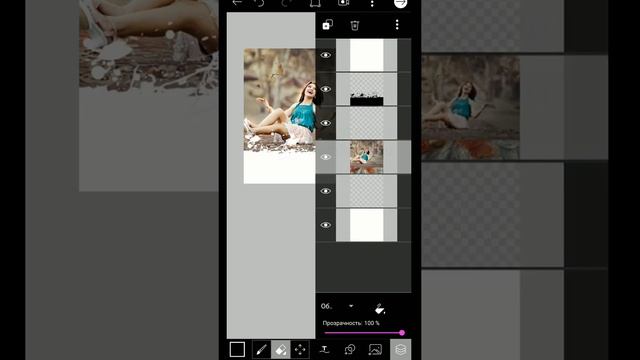Select the girl photo layer thumbnail
The image size is (640, 360).
pyautogui.click(x=367, y=157)
